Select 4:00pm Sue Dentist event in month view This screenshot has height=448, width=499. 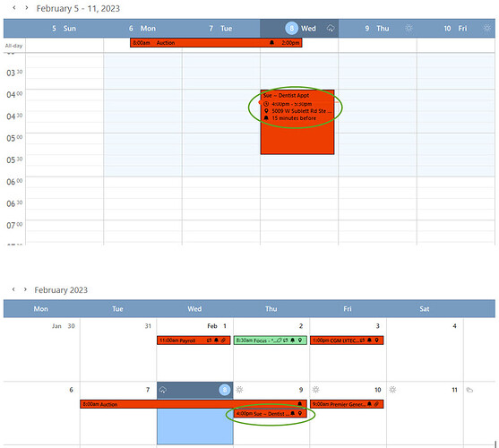click(271, 414)
